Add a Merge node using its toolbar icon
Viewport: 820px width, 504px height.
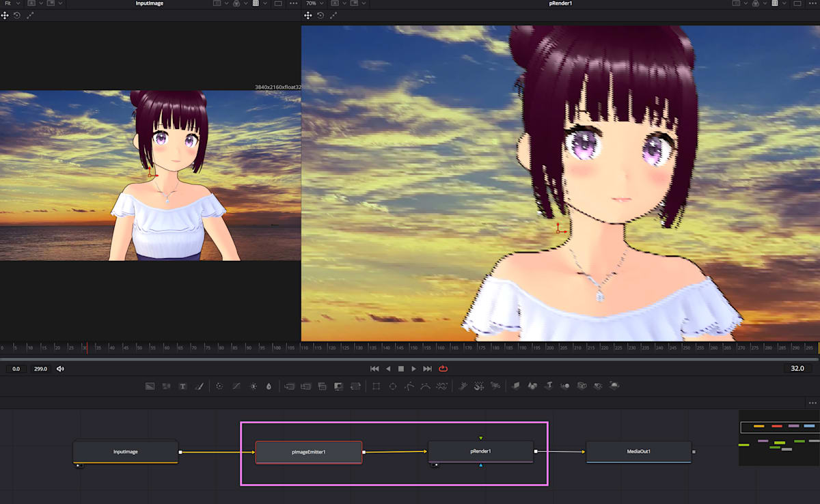coord(288,386)
